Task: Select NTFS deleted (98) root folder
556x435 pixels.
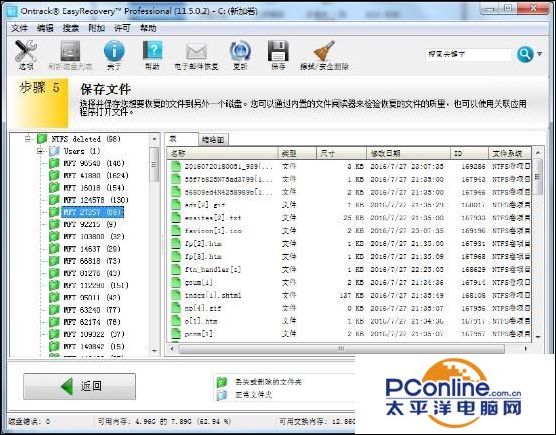Action: coord(79,139)
